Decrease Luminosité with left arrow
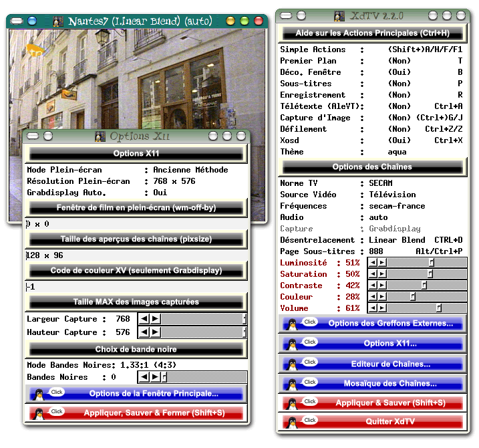479x448 pixels. pos(373,262)
